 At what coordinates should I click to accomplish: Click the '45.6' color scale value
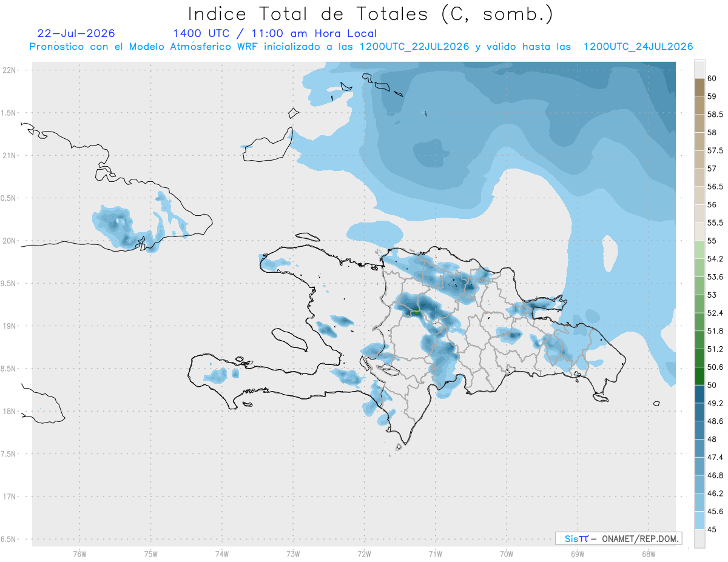(x=715, y=511)
